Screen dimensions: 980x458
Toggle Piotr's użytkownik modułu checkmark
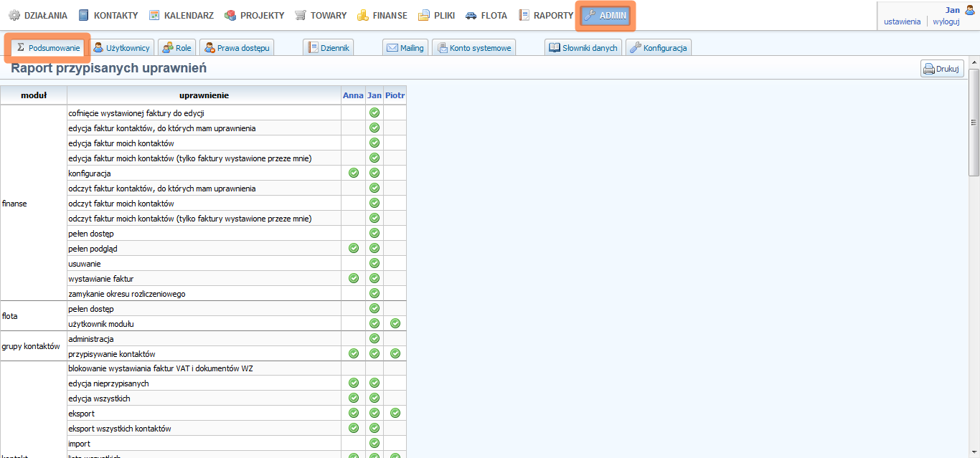coord(395,323)
